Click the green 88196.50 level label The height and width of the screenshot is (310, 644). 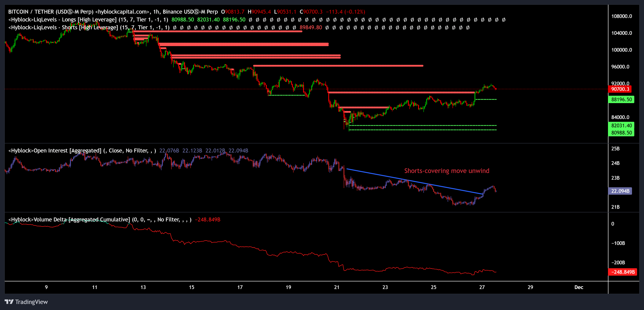(x=622, y=99)
